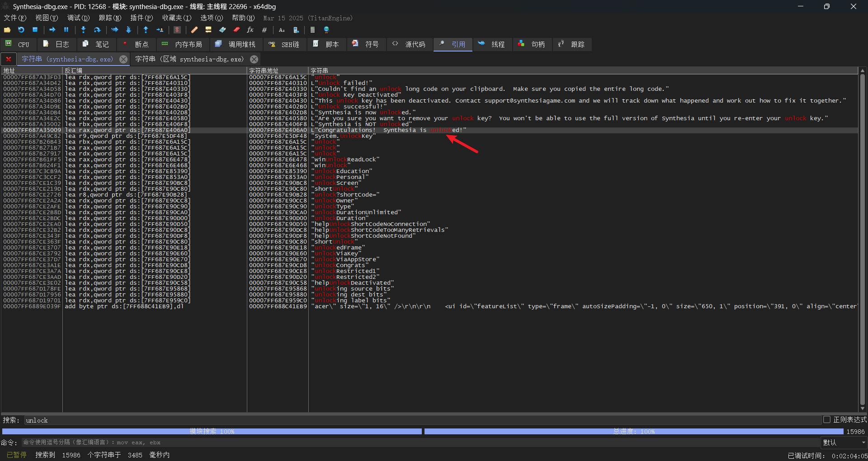Image resolution: width=868 pixels, height=461 pixels.
Task: Enable the 正则表达式 regex checkbox
Action: (x=827, y=420)
